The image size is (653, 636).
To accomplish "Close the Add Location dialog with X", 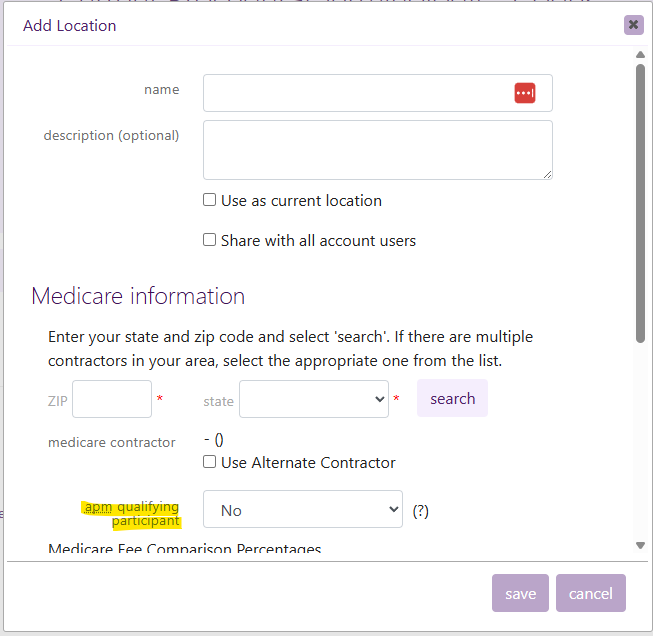I will point(633,25).
